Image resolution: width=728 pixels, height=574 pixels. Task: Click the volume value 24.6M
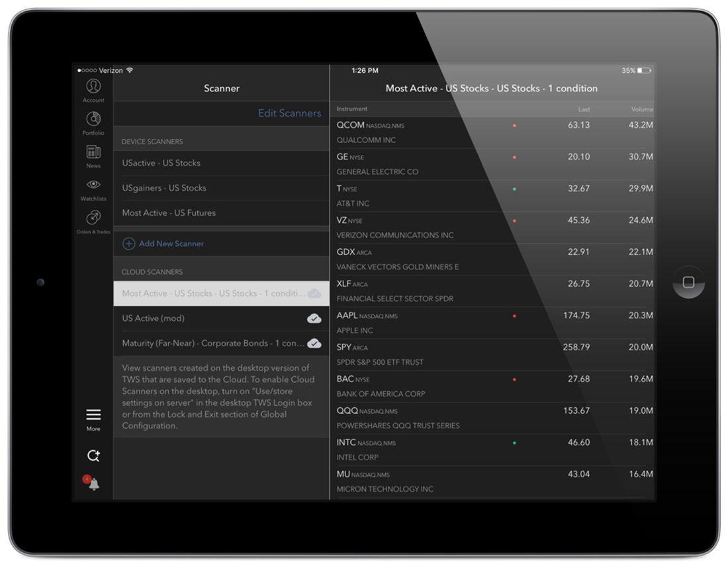click(641, 220)
